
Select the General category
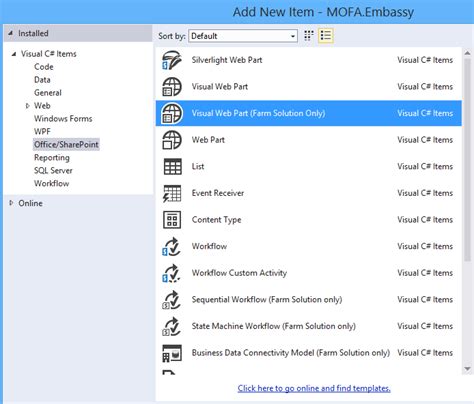pyautogui.click(x=48, y=93)
